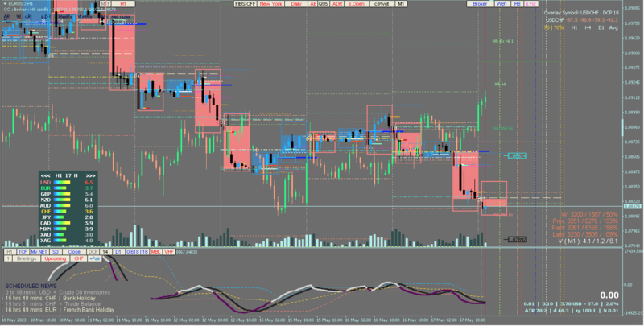Viewport: 644px width, 326px height.
Task: Click the JPY strength bar
Action: point(59,217)
